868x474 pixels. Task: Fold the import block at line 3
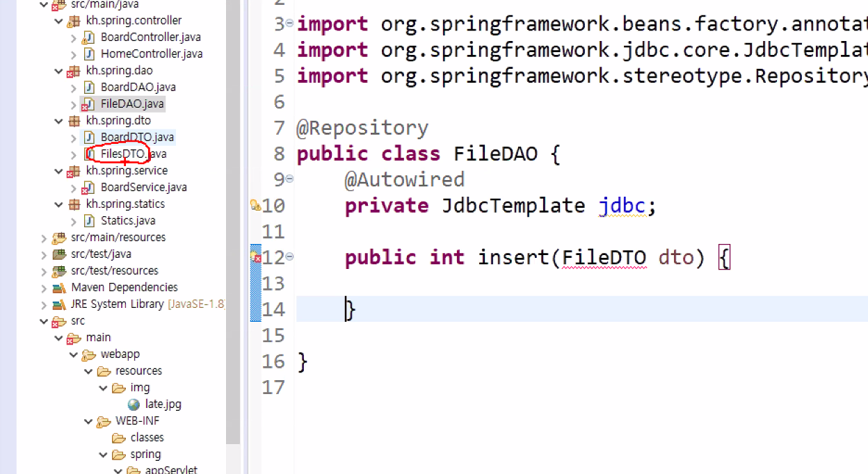click(x=289, y=23)
